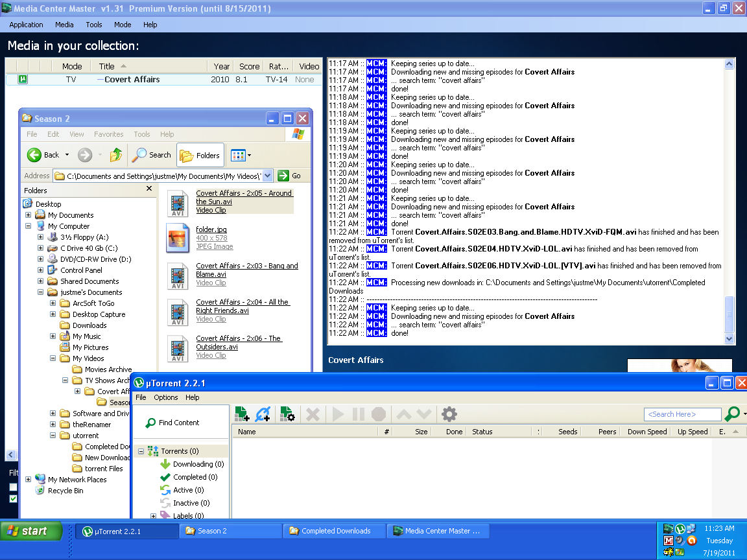747x560 pixels.
Task: Collapse My Computer in folder tree
Action: tap(28, 226)
